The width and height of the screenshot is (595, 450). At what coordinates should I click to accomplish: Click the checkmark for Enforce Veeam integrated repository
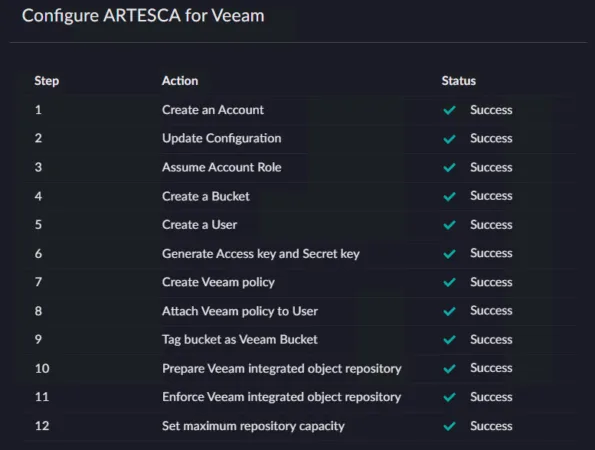point(450,397)
